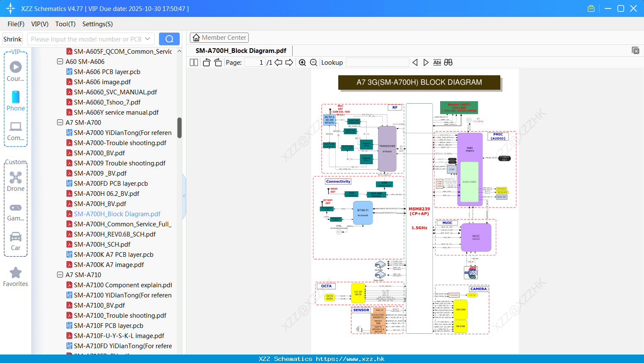Switch to the Member Center tab
The height and width of the screenshot is (363, 644).
(x=219, y=38)
